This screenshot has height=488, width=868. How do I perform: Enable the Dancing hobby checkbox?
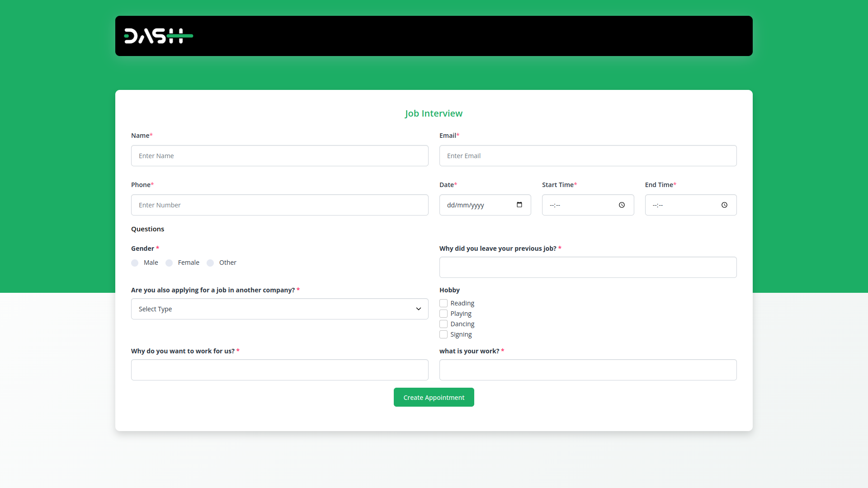443,324
